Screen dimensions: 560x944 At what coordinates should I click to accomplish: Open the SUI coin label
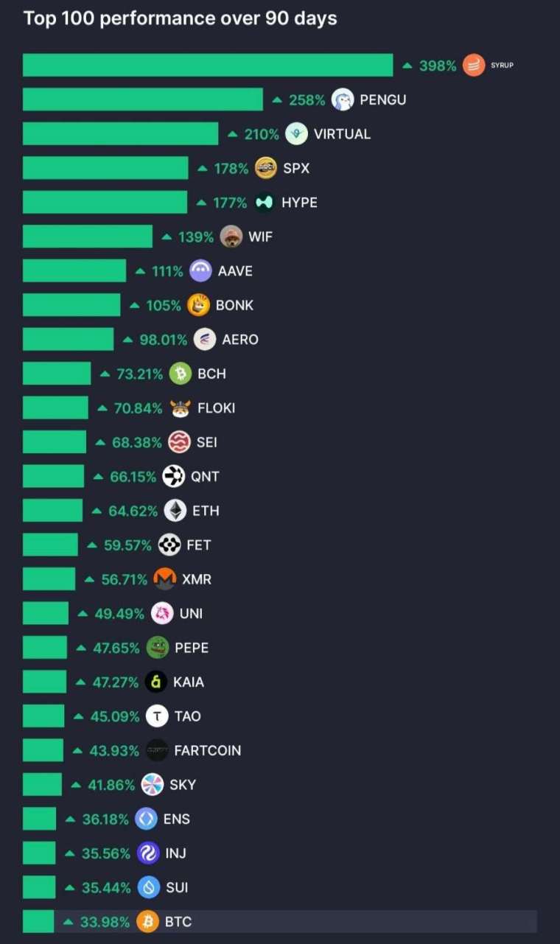[178, 888]
